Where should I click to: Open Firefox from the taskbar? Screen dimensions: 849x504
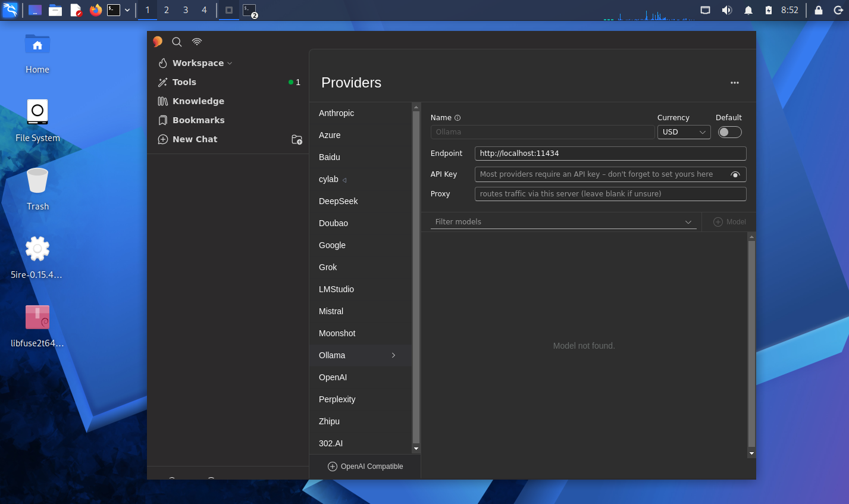[95, 10]
